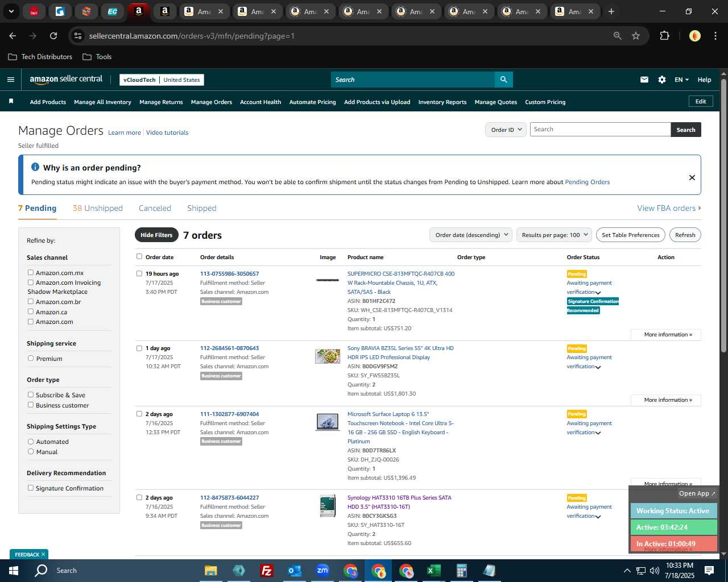Open the browser zoom magnifier icon
Viewport: 728px width, 582px height.
pyautogui.click(x=617, y=36)
